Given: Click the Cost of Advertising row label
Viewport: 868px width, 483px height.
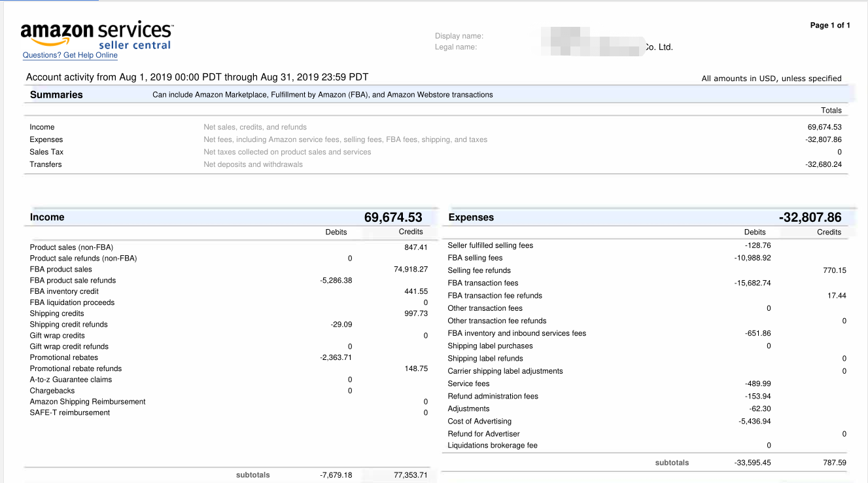Looking at the screenshot, I should click(479, 421).
